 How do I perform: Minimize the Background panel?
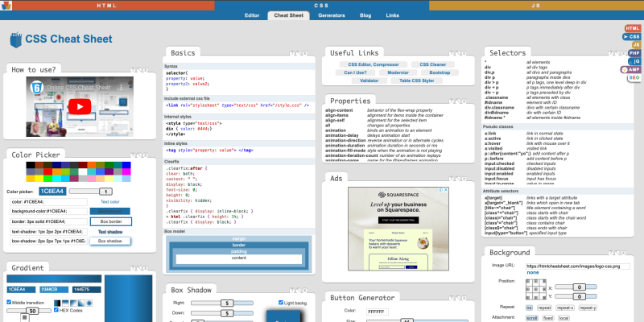tap(617, 253)
